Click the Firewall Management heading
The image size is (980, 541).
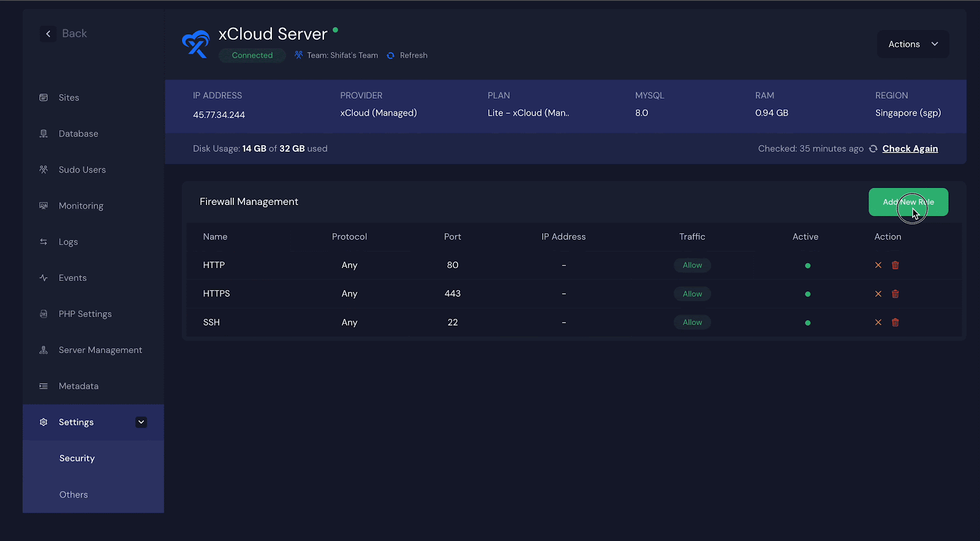point(249,202)
